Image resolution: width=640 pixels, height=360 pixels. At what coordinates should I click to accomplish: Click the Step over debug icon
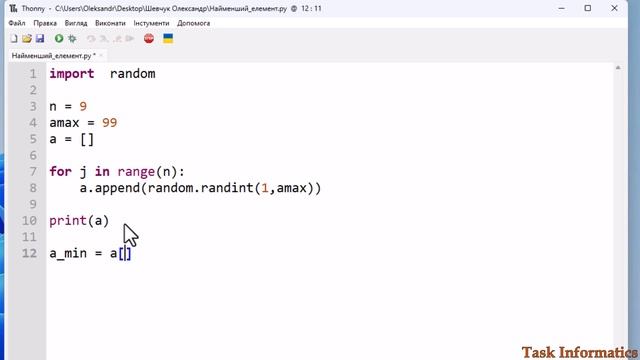point(91,39)
